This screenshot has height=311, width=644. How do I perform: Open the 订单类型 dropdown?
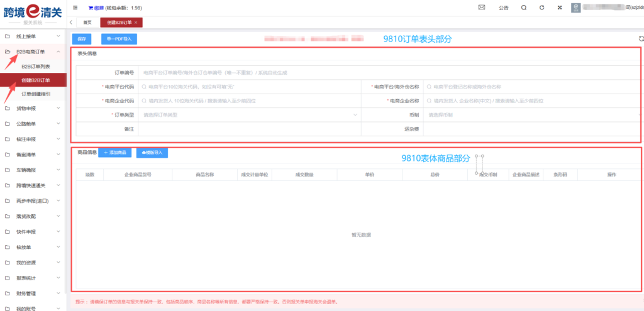coord(250,115)
